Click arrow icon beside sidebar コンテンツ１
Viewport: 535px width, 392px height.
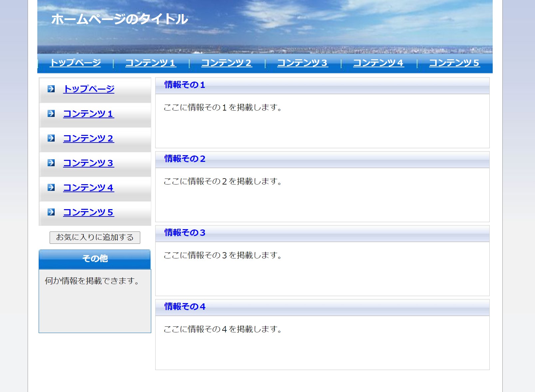click(51, 113)
